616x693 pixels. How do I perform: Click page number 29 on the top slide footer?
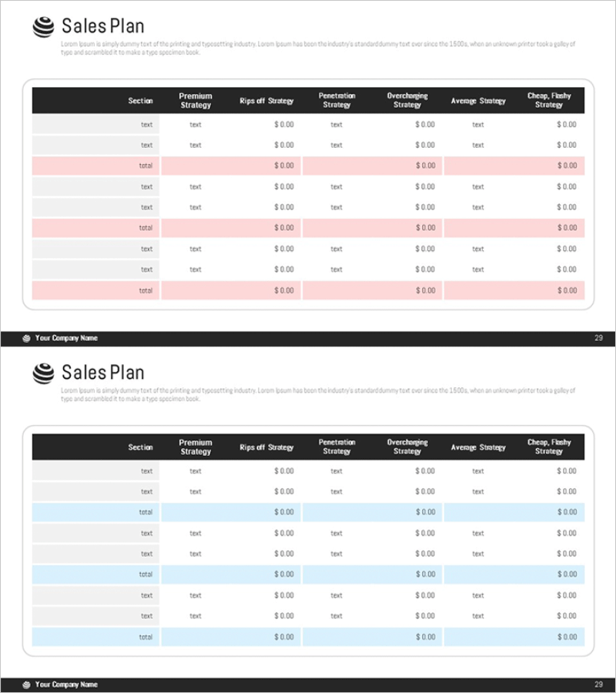click(598, 338)
